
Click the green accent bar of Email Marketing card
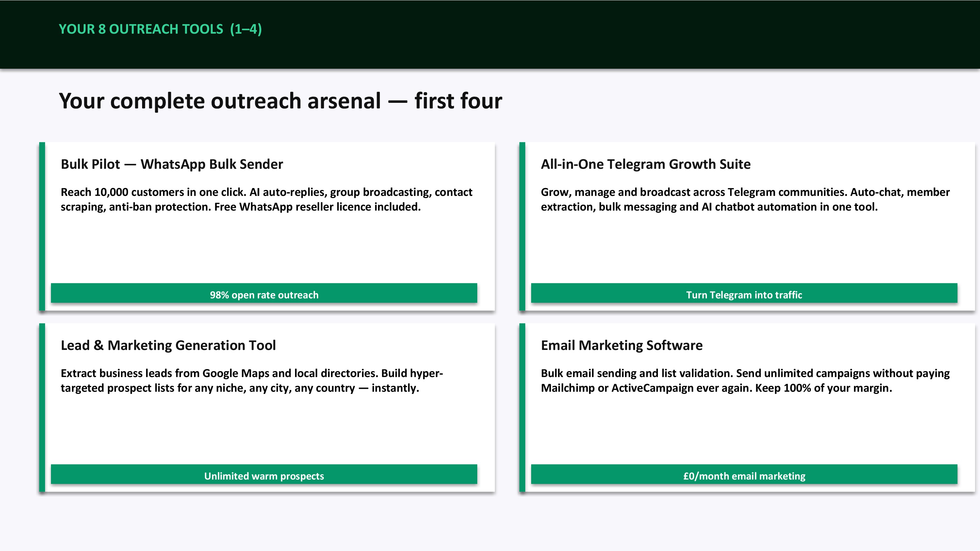click(522, 408)
